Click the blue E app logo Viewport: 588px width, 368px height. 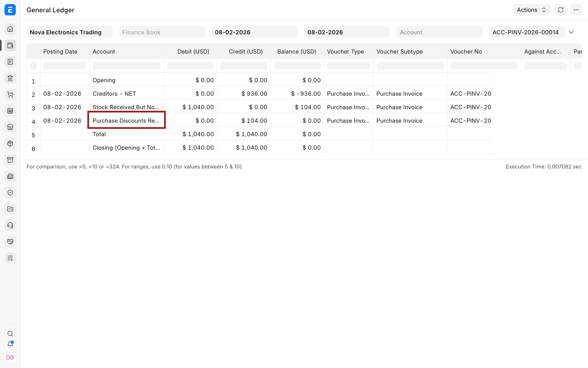pyautogui.click(x=10, y=10)
